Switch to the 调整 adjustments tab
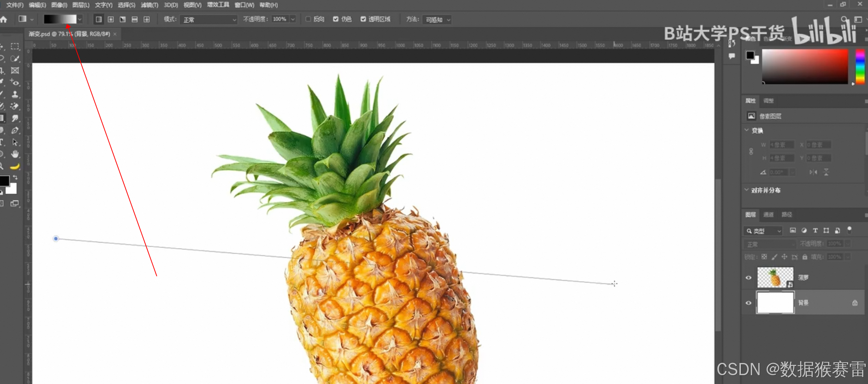Screen dimensions: 868x384 pos(768,101)
